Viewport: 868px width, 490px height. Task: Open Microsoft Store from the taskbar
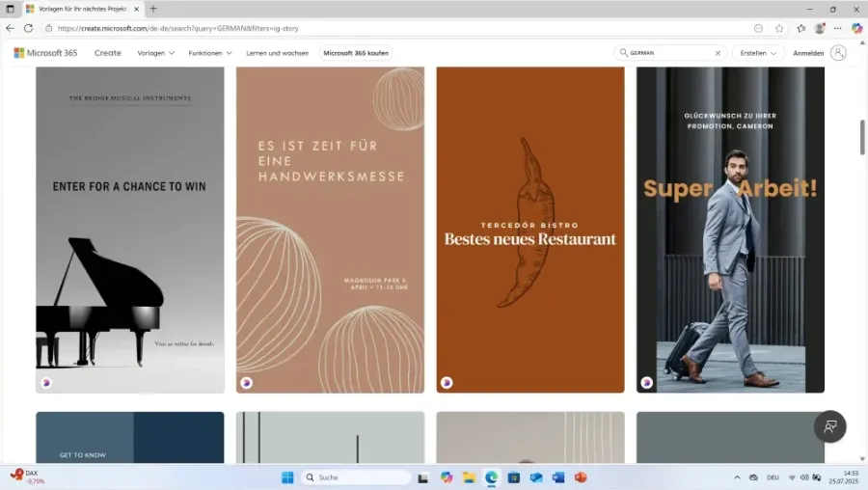[514, 477]
